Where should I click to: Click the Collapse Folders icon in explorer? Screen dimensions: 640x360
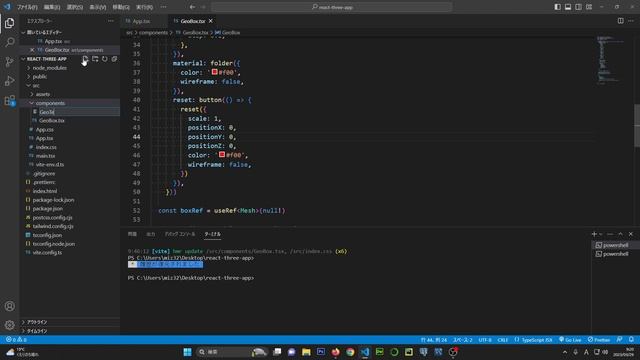coord(114,59)
